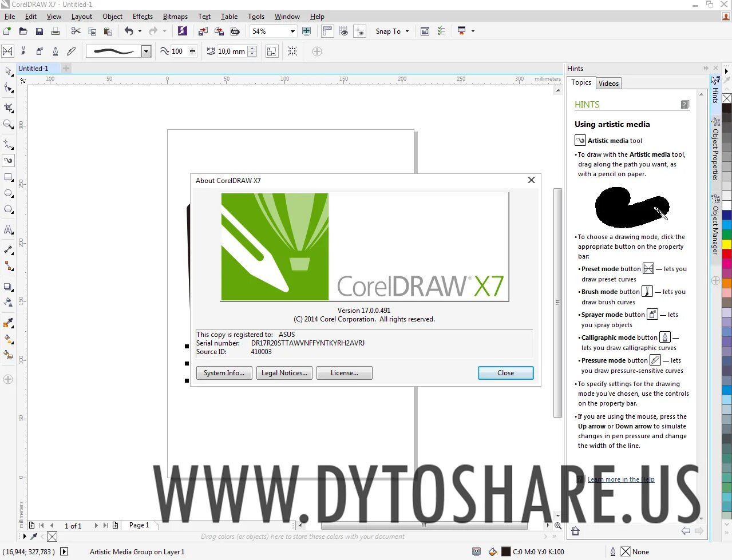Click the Import icon
The height and width of the screenshot is (560, 732).
point(203,31)
